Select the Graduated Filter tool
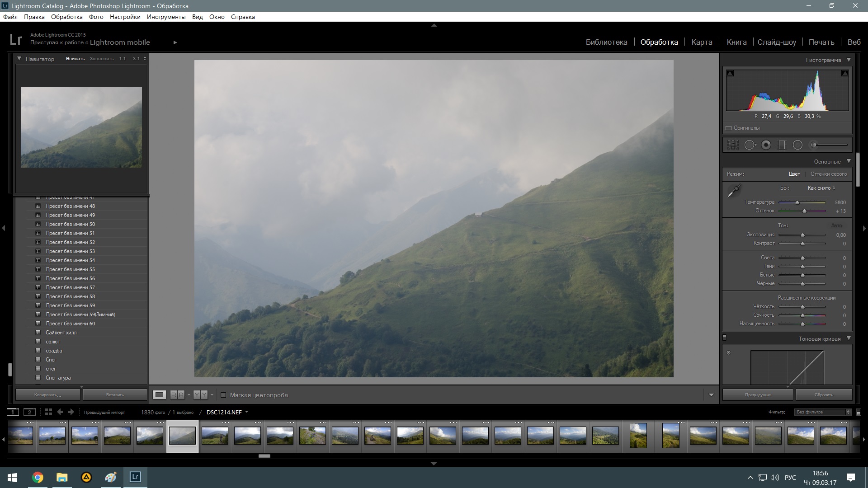This screenshot has width=868, height=488. (x=782, y=145)
